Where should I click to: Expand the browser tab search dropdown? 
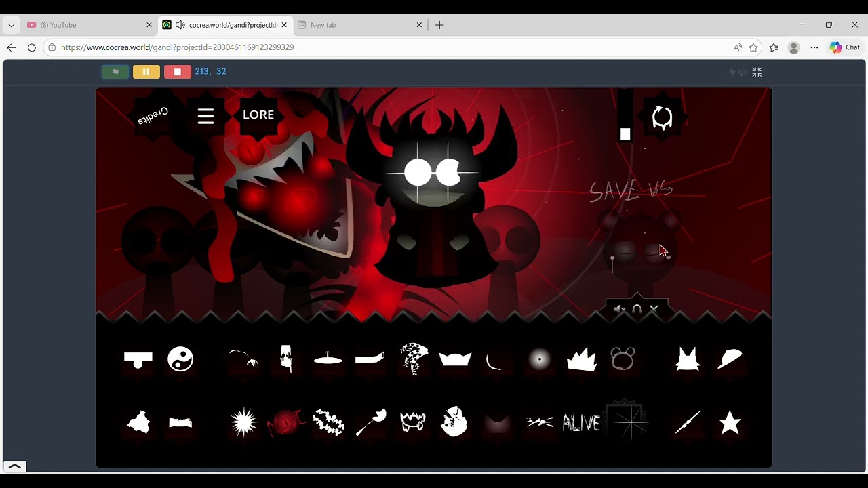click(x=11, y=25)
